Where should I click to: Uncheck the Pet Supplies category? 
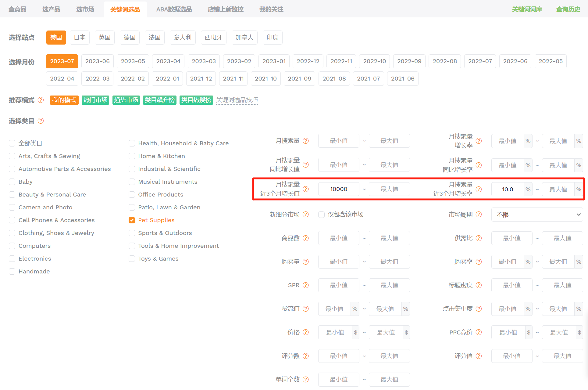click(132, 220)
